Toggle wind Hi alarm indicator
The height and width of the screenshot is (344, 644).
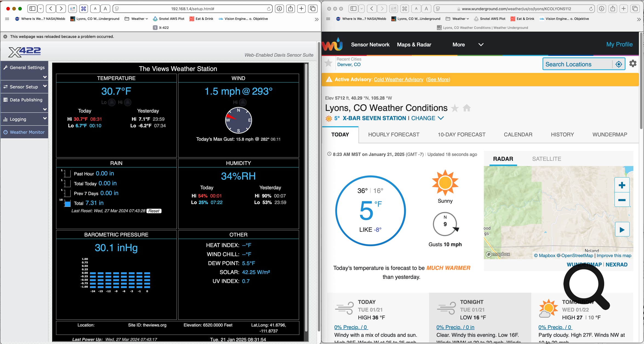[243, 102]
